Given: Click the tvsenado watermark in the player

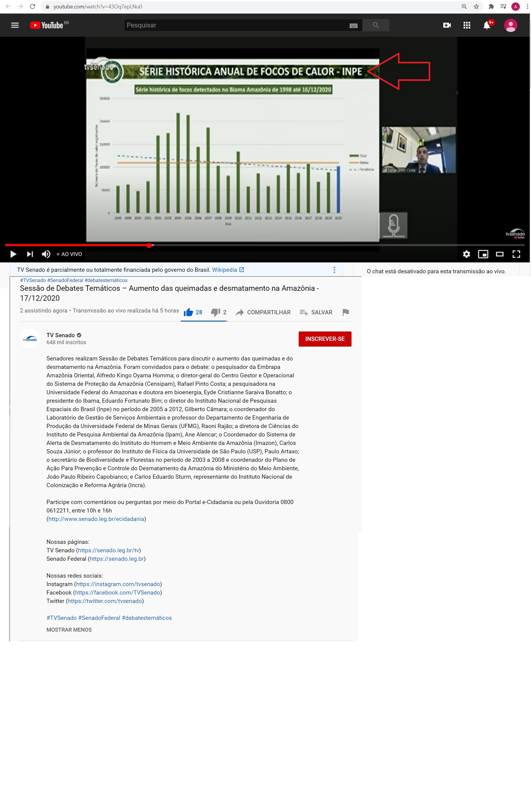Looking at the screenshot, I should click(x=515, y=234).
